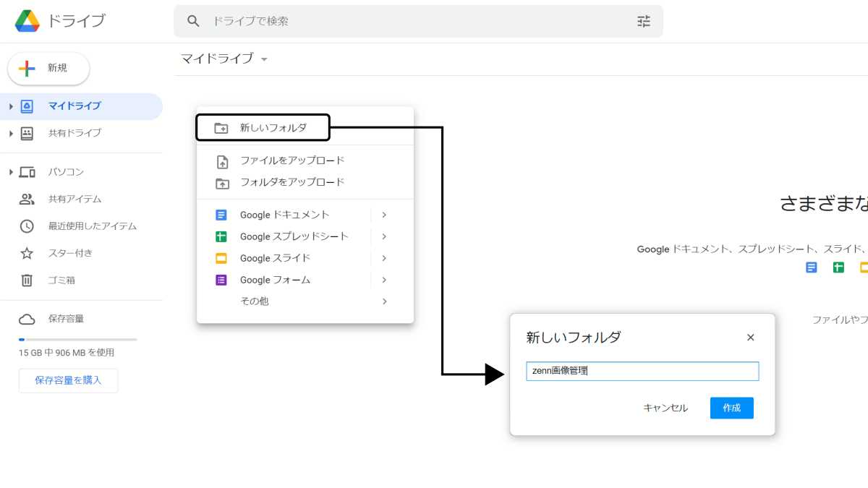
Task: Click the clock icon for 最近使用したアイテム
Action: point(27,226)
